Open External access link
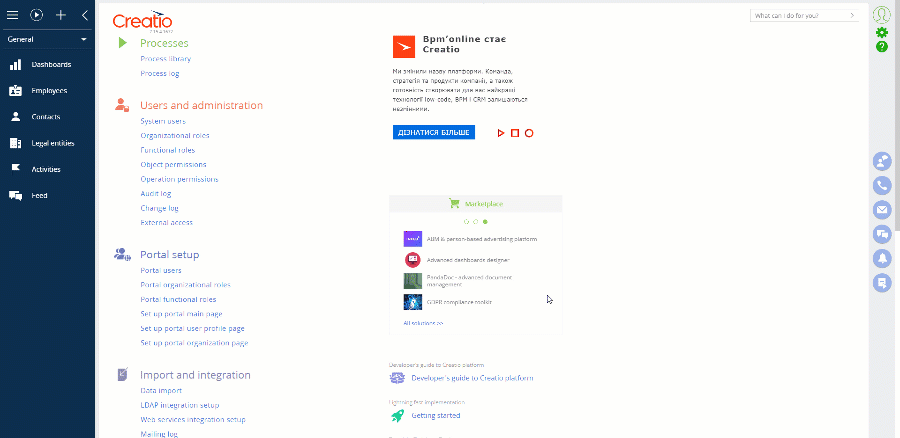This screenshot has height=438, width=900. (166, 223)
